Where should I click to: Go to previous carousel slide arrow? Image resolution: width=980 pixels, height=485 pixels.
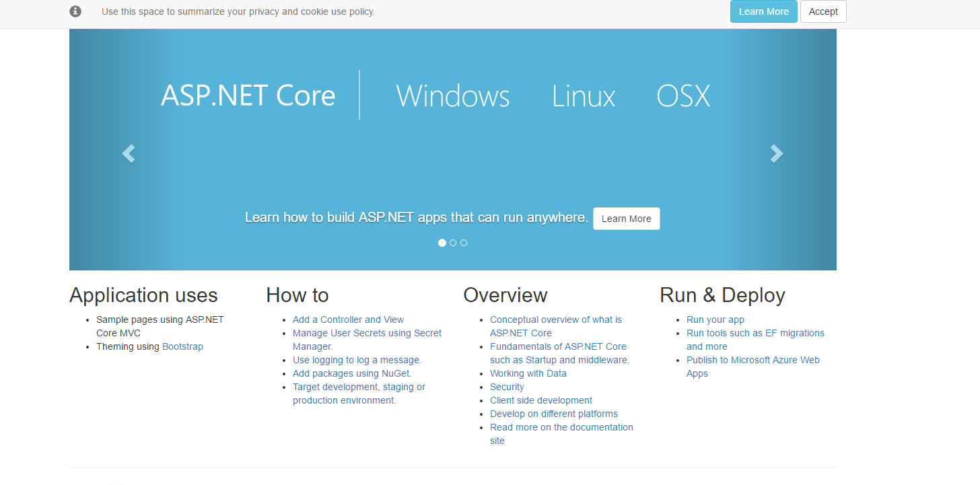(x=129, y=154)
